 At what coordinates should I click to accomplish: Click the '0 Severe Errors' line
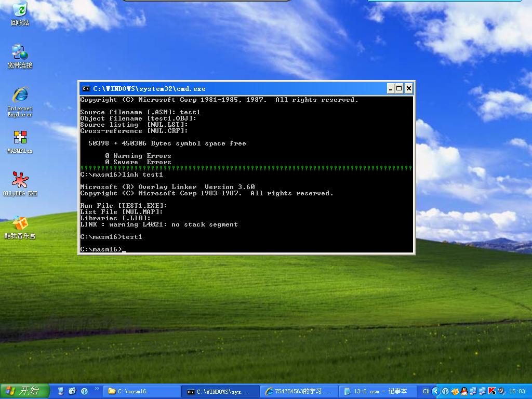coord(138,162)
